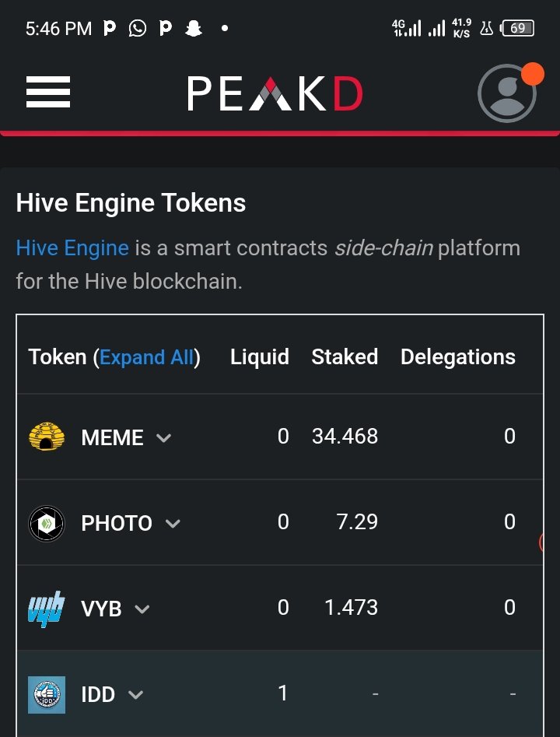This screenshot has width=560, height=737.
Task: Click the Delegations column header
Action: point(458,356)
